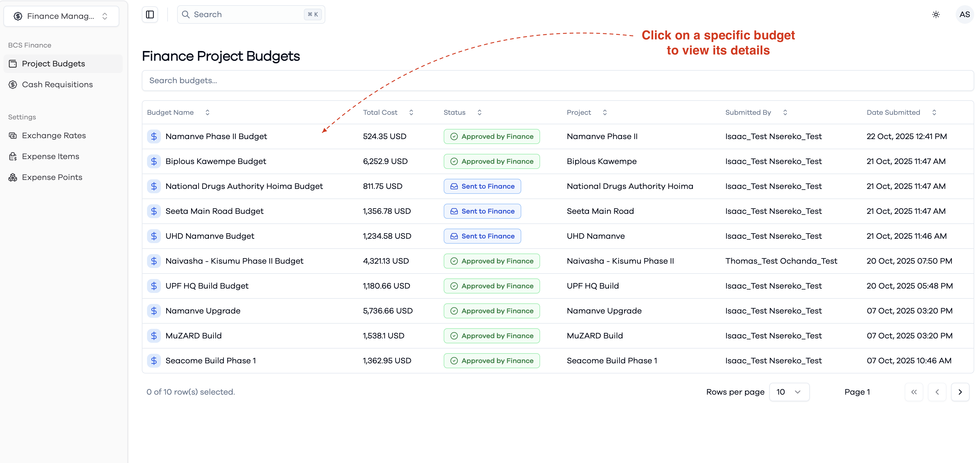Screen dimensions: 980x463
Task: Click the 20 Oct, 2025 05:48 PM date
Action: 910,286
